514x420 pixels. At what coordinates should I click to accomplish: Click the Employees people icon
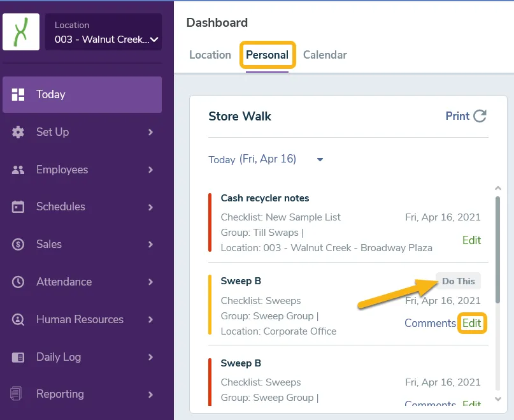(18, 170)
